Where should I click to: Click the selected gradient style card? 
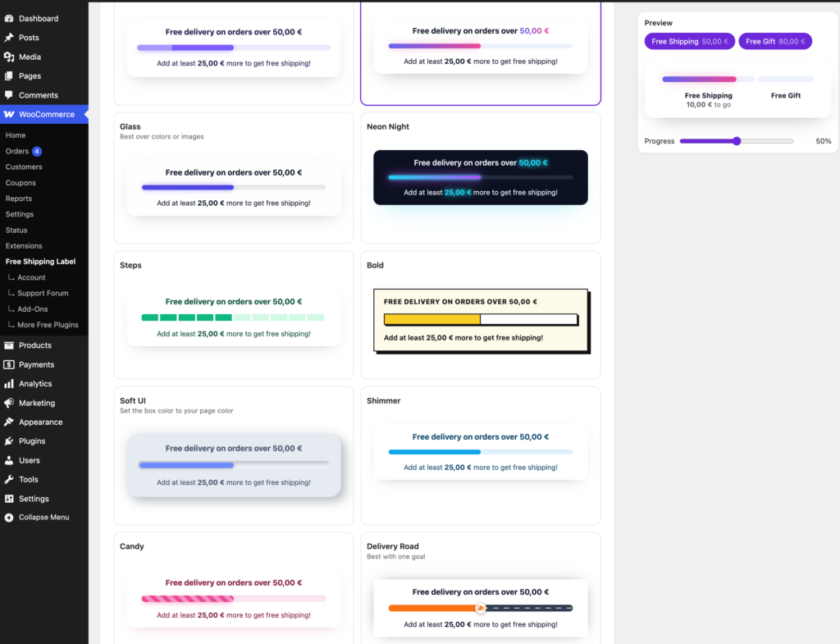tap(481, 53)
